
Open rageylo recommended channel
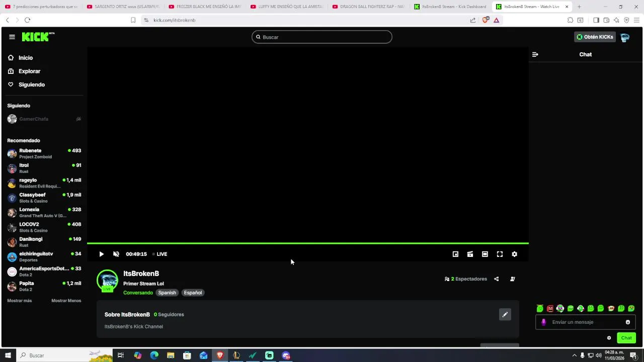(x=44, y=183)
